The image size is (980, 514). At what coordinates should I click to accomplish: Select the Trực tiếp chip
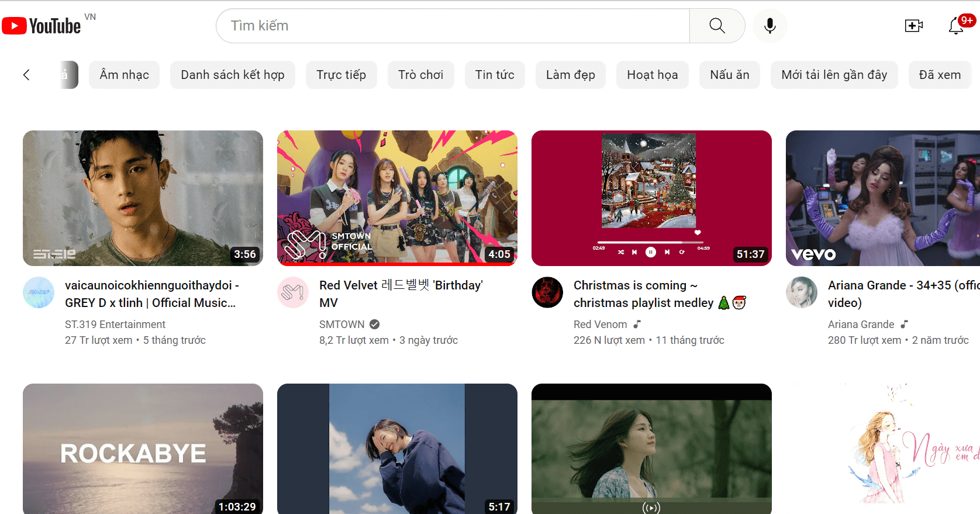341,75
